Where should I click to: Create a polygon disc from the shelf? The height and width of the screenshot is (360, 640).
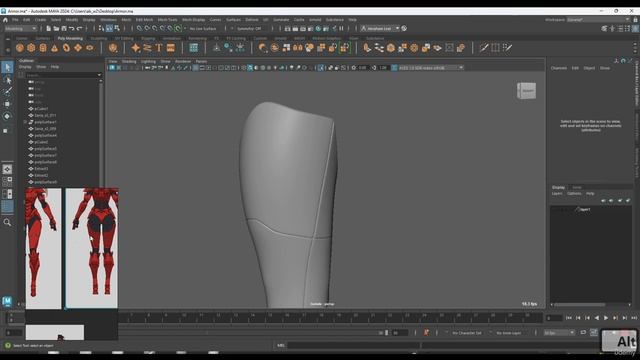[89, 48]
